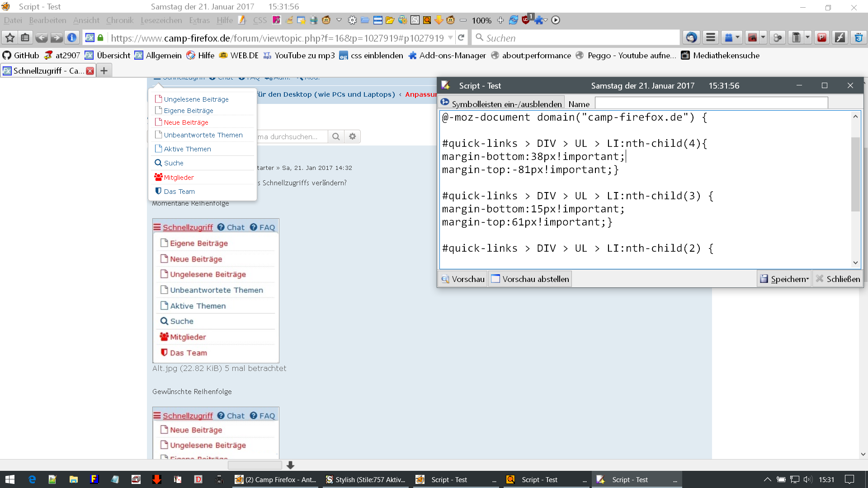Click Vorschau abstellen to disable preview
Viewport: 868px width, 488px height.
point(530,279)
